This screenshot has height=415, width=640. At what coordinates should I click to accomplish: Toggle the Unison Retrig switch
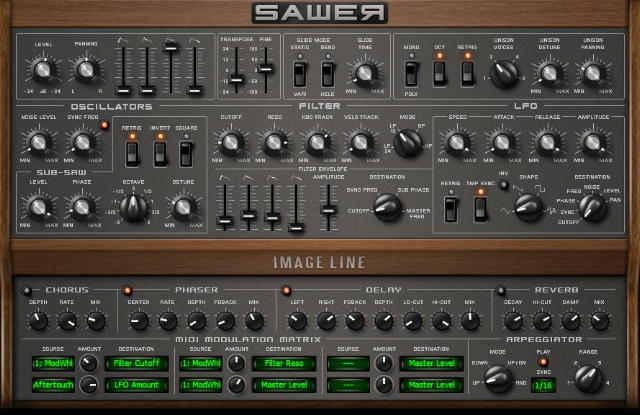coord(467,73)
